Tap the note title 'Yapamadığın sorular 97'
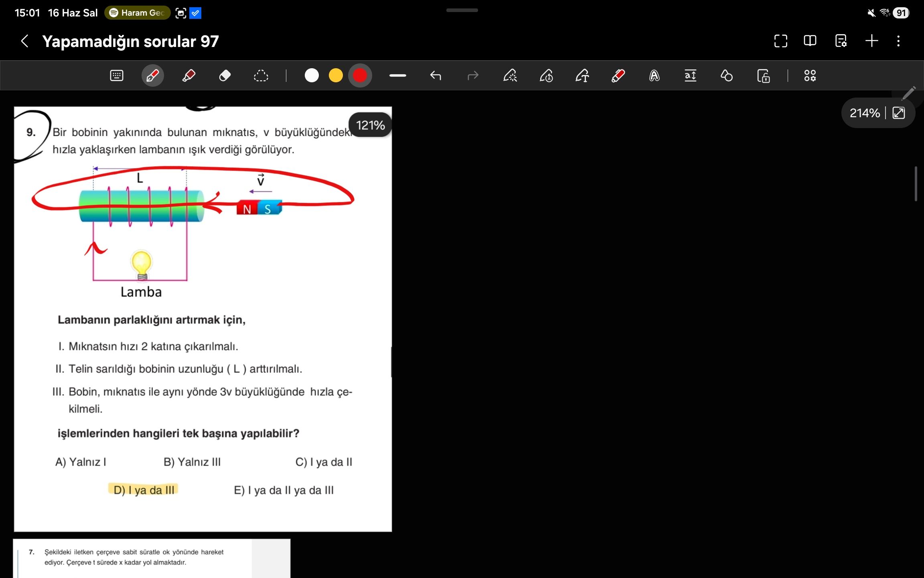This screenshot has width=924, height=578. click(130, 41)
